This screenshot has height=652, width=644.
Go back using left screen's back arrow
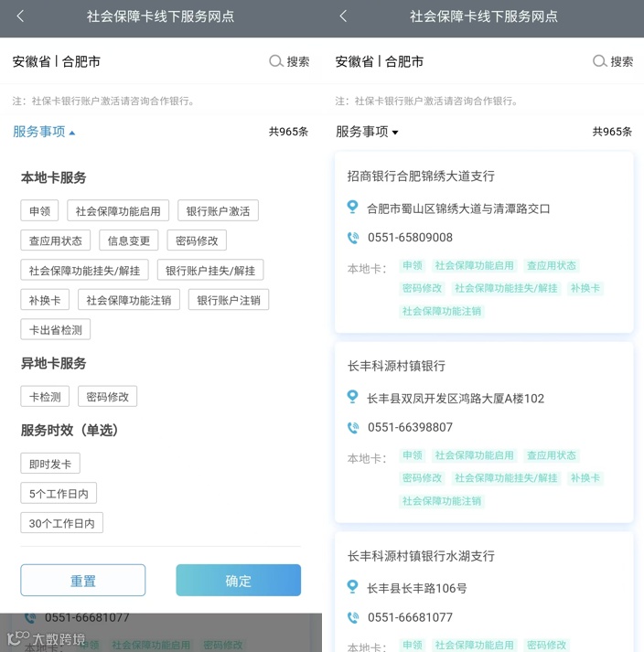coord(20,16)
